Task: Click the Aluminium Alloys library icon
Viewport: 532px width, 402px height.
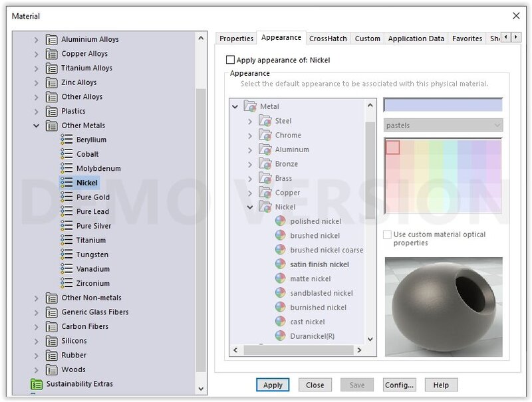Action: (x=52, y=39)
